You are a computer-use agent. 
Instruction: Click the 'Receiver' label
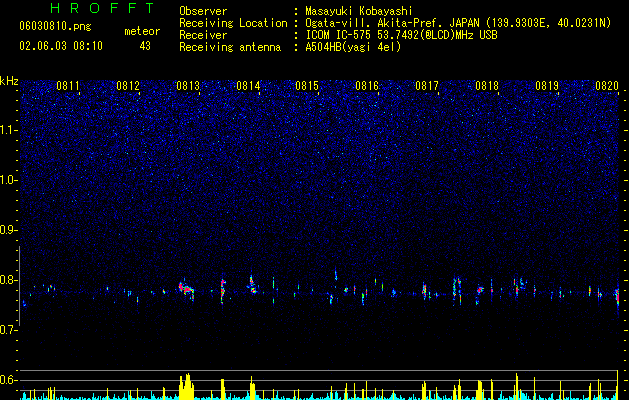(x=203, y=35)
